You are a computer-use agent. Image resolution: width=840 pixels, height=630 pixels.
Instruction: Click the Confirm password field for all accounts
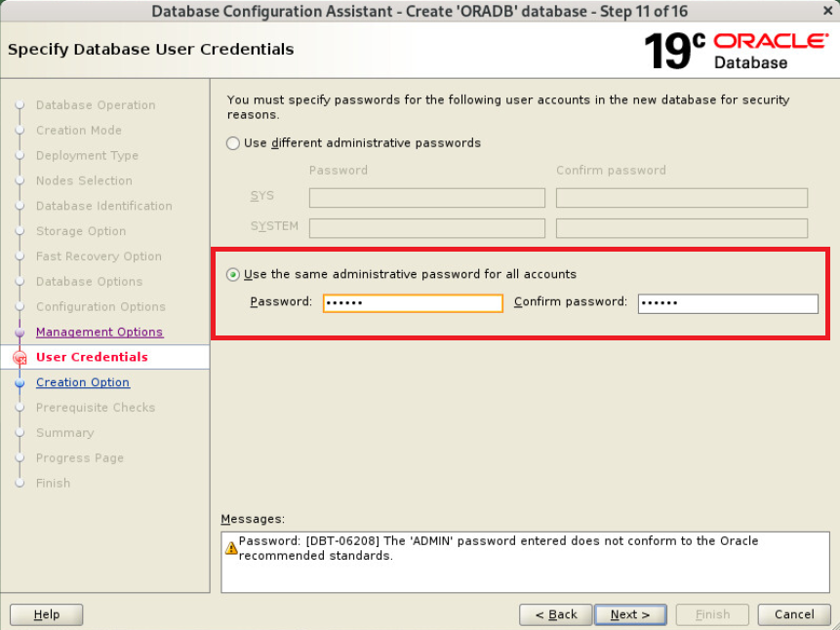click(728, 303)
